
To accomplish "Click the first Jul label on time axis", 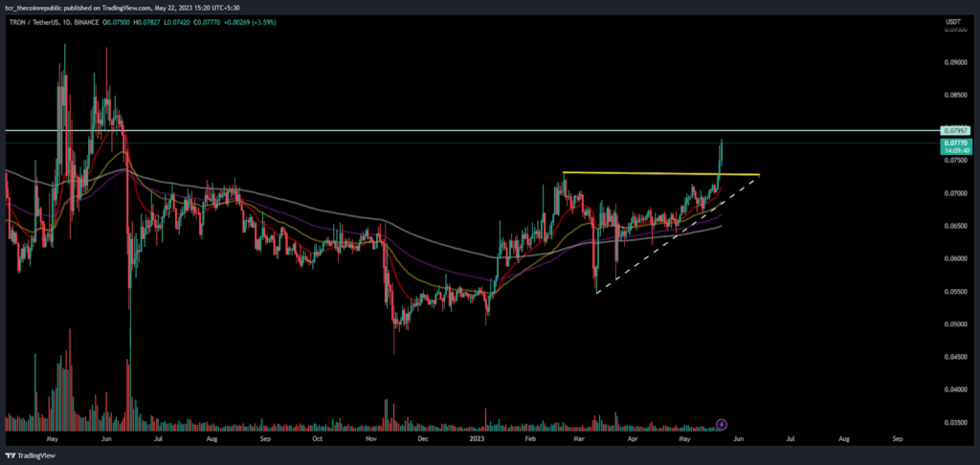I will (x=158, y=439).
